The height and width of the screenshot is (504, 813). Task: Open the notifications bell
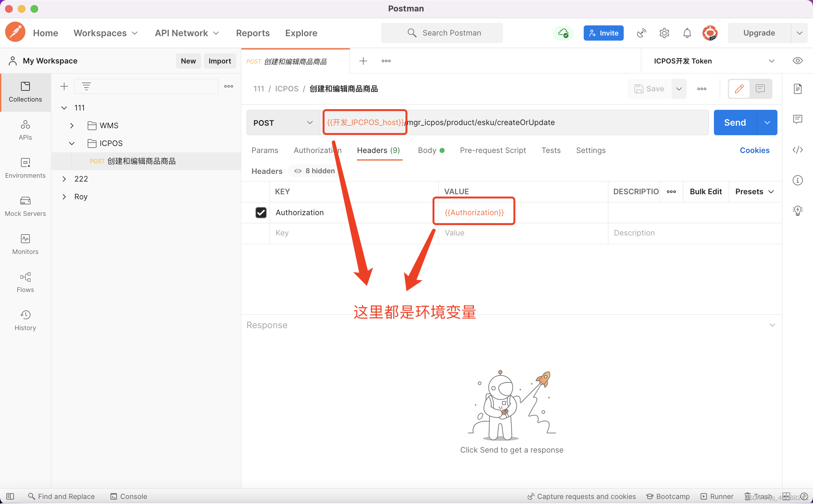(x=687, y=33)
